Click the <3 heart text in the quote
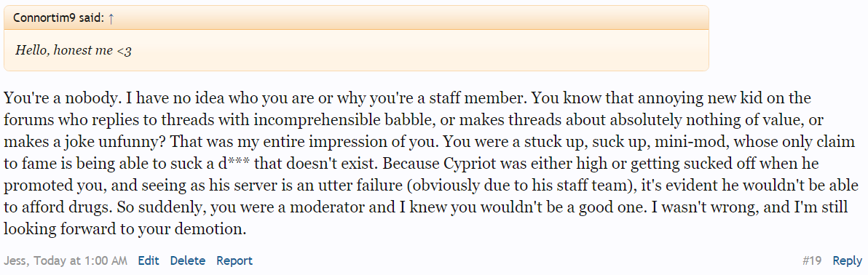This screenshot has width=868, height=275. pyautogui.click(x=124, y=50)
